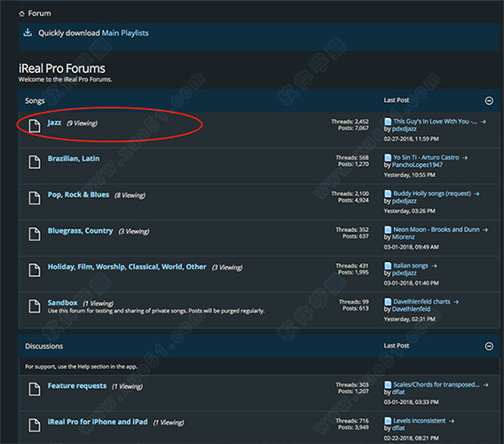Screen dimensions: 504x444
Task: Open pdxdjazz profile in Pop, Rock & Blues row
Action: pyautogui.click(x=405, y=201)
